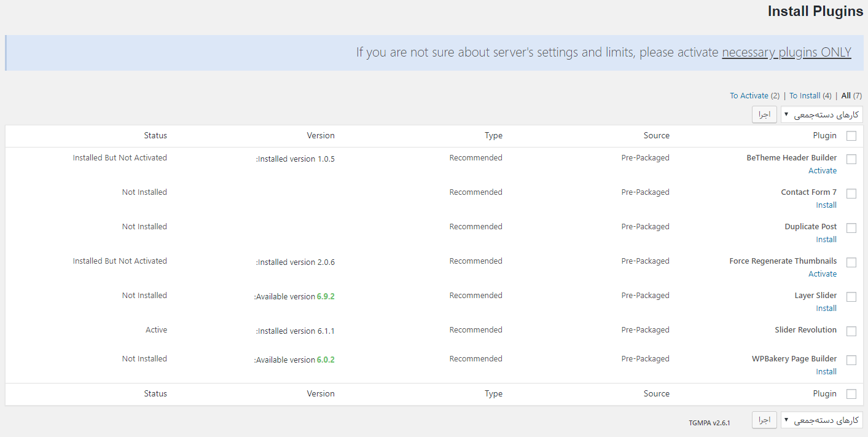Click Installed version 2.0.6 text
This screenshot has height=437, width=868.
[x=295, y=262]
